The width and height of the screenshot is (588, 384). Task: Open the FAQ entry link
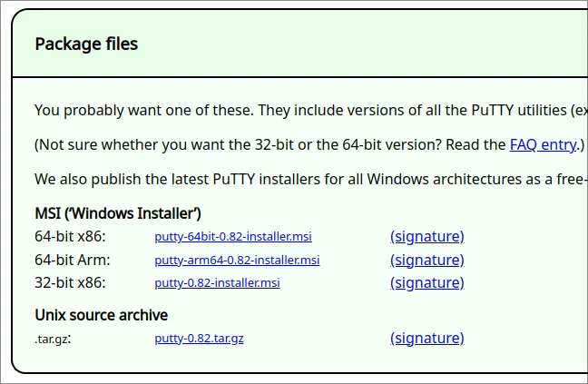click(x=543, y=144)
